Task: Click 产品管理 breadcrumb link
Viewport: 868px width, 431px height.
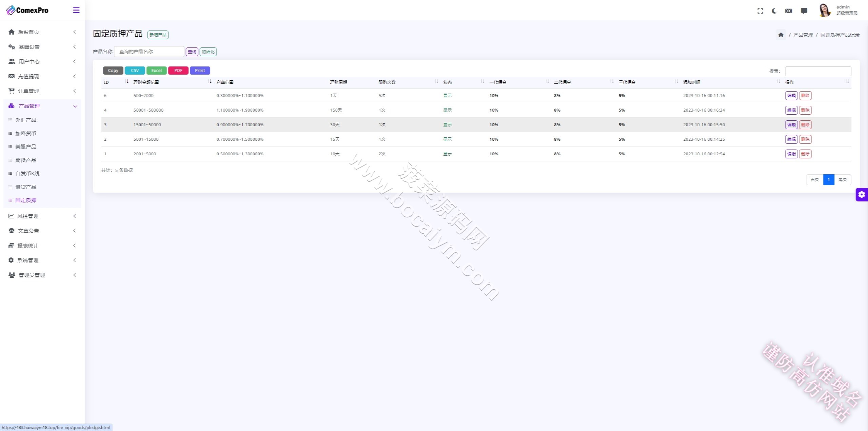Action: tap(803, 35)
